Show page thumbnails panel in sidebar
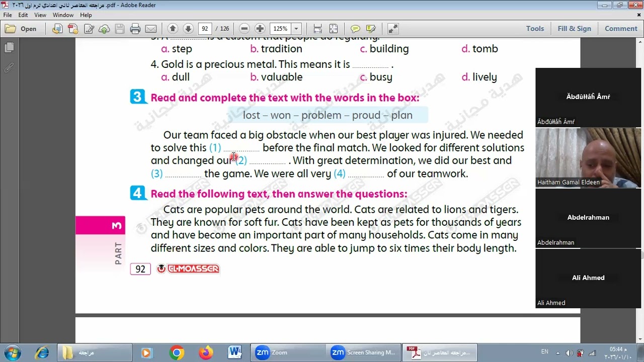 9,48
